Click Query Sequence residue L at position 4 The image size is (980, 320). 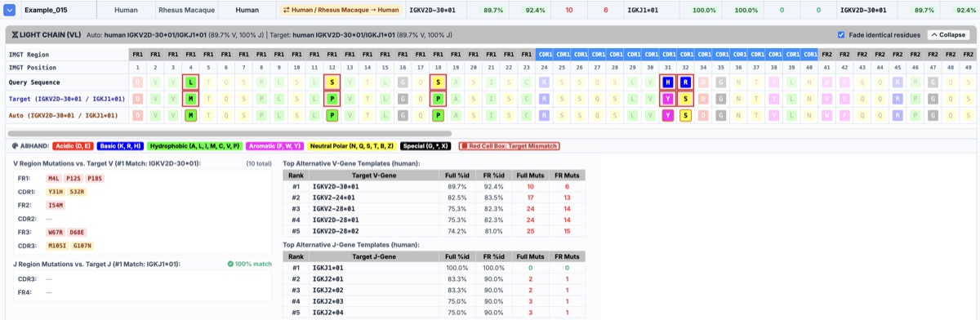pos(190,82)
